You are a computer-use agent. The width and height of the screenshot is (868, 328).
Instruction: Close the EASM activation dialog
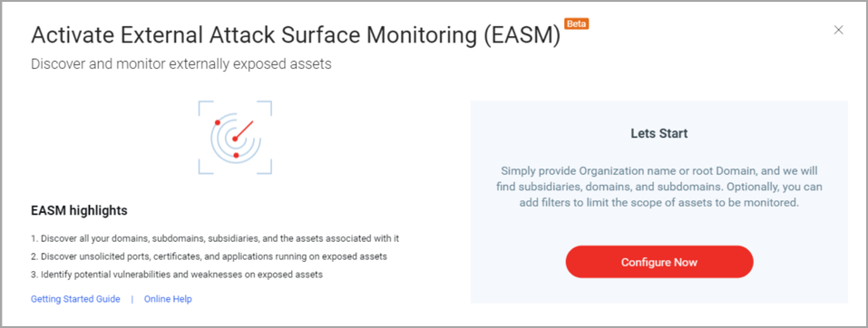(838, 30)
